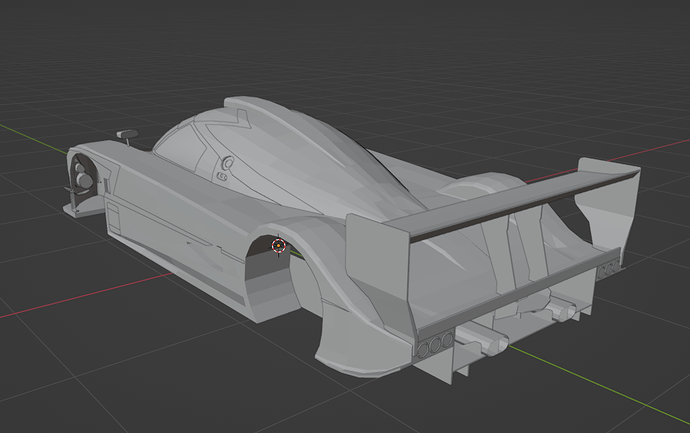This screenshot has height=433, width=690.
Task: Select the car's cockpit windshield
Action: [180, 145]
